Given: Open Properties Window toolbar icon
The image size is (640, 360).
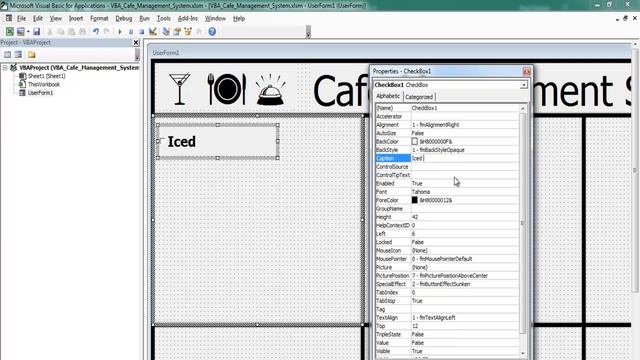Looking at the screenshot, I should [x=177, y=31].
